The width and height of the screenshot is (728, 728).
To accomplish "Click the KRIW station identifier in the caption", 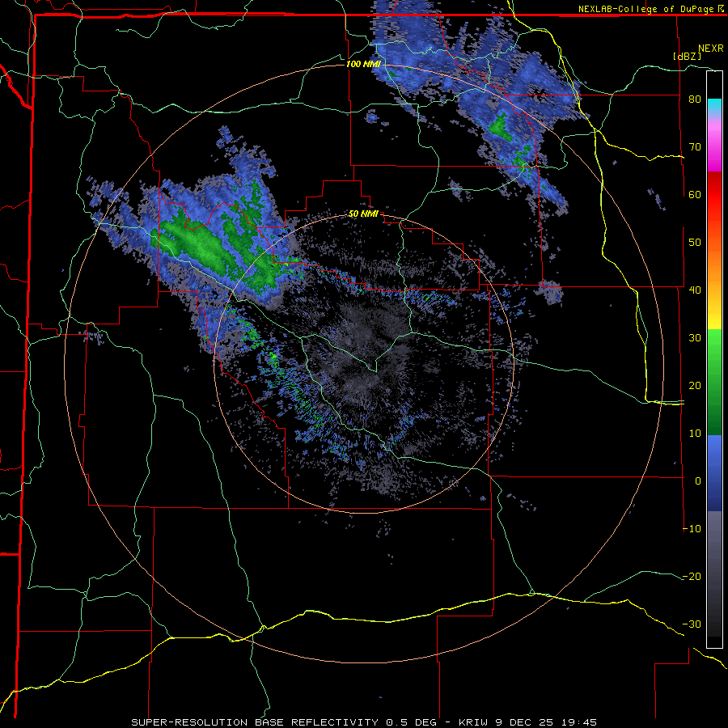I will (473, 722).
